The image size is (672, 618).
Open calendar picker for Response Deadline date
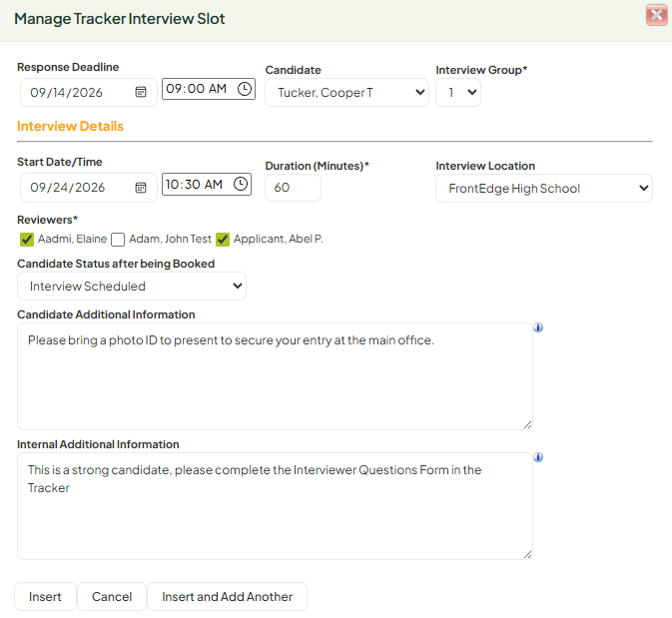click(141, 92)
